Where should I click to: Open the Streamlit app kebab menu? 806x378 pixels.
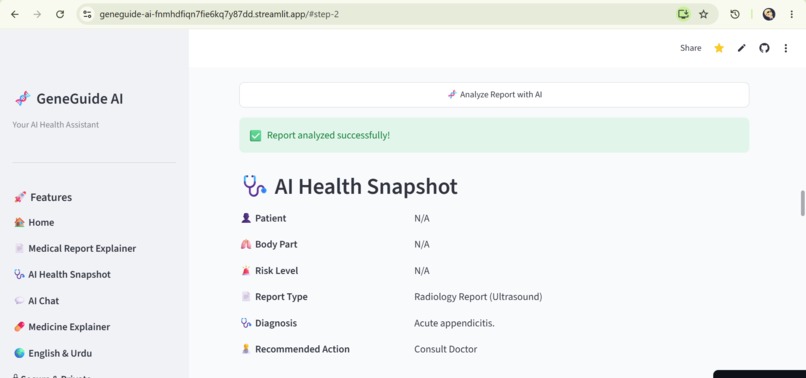click(785, 48)
